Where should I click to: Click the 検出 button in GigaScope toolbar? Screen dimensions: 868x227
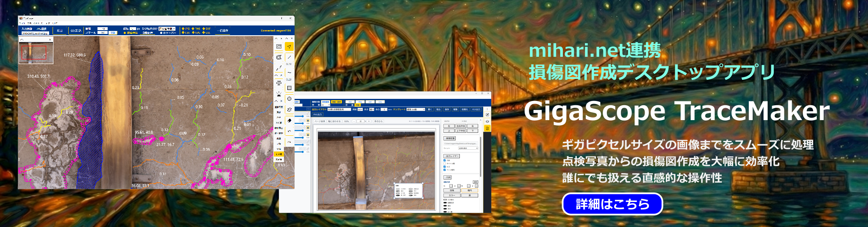60,31
